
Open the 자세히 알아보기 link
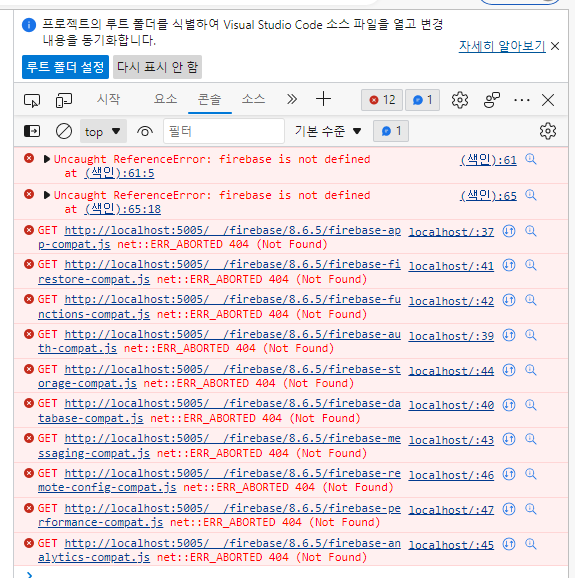tap(502, 46)
